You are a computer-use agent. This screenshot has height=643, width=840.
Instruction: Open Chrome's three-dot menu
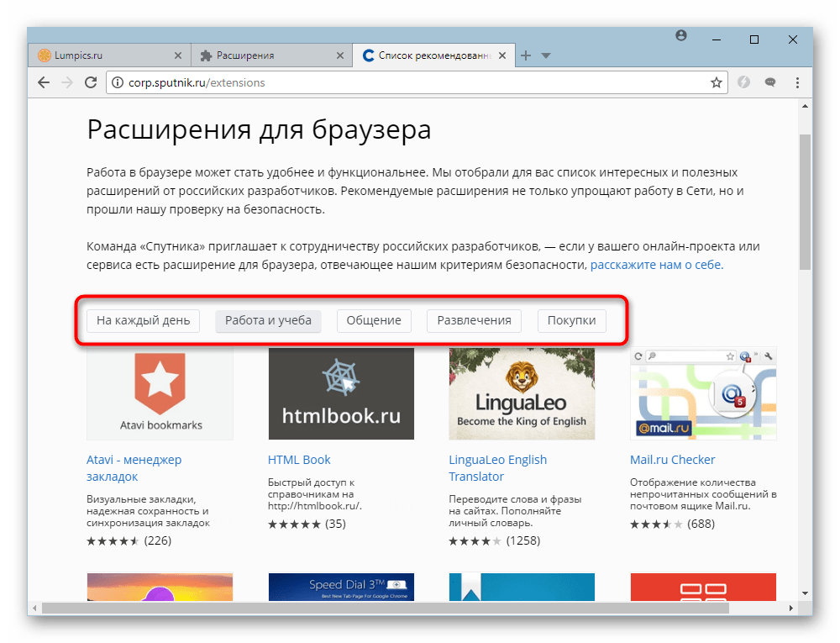pyautogui.click(x=796, y=82)
